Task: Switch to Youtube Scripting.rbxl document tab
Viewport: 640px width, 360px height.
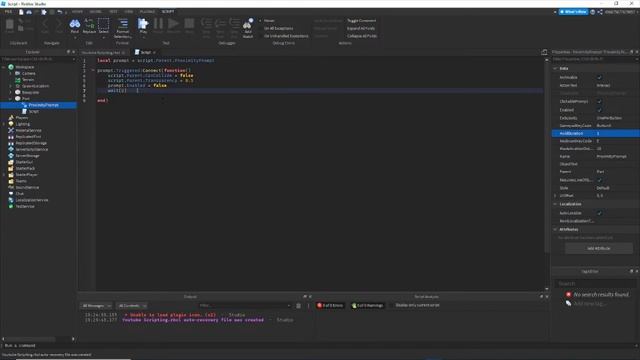Action: (103, 53)
